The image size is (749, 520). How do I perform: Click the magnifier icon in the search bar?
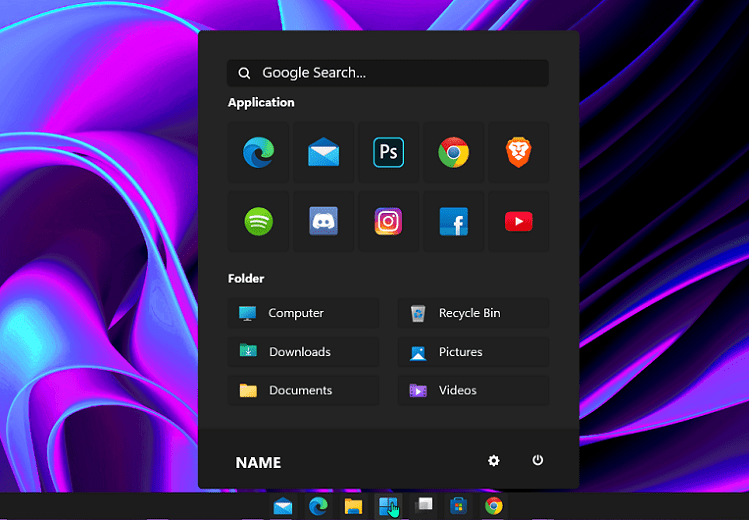click(244, 73)
